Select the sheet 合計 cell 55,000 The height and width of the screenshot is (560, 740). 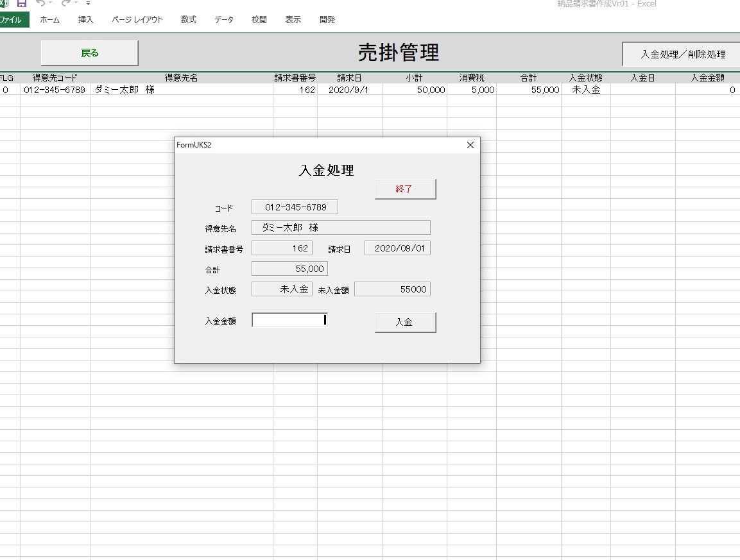coord(529,90)
